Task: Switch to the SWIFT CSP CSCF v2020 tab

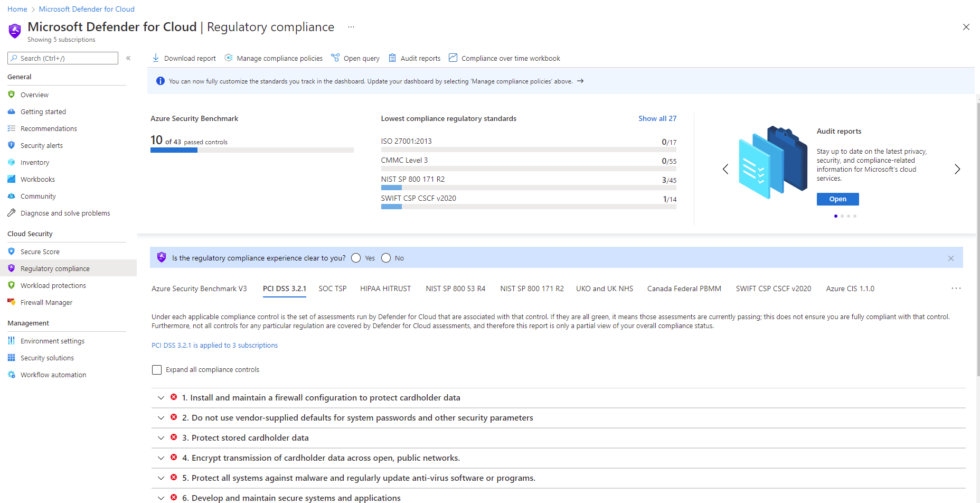Action: (x=774, y=288)
